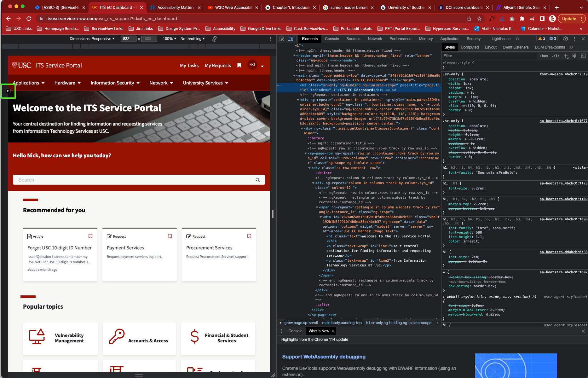Toggle the device toolbar icon in DevTools
The height and width of the screenshot is (378, 588).
(x=291, y=39)
